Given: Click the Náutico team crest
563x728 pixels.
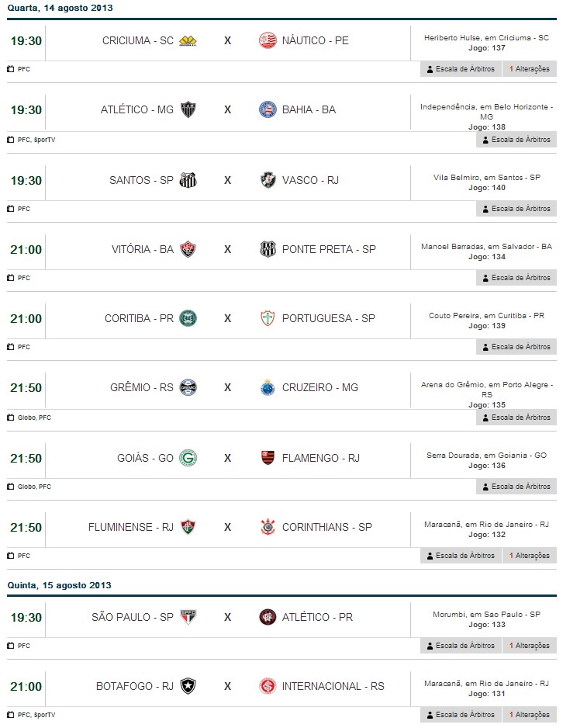Looking at the screenshot, I should click(x=268, y=40).
